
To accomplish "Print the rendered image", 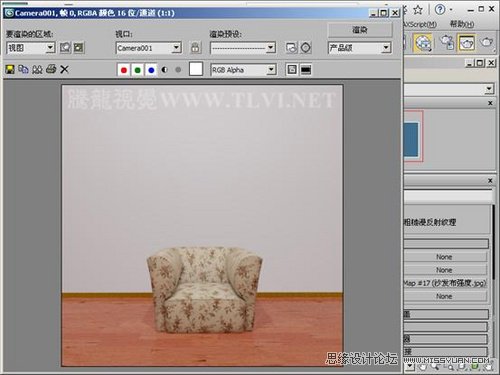I will pos(51,69).
